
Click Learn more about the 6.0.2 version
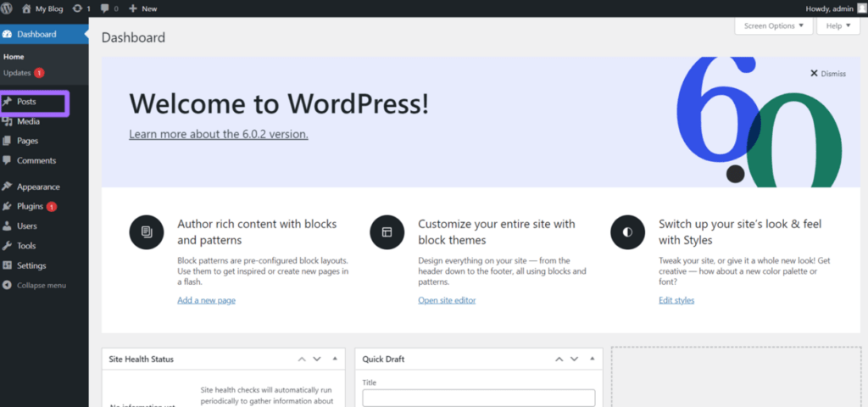click(x=219, y=134)
